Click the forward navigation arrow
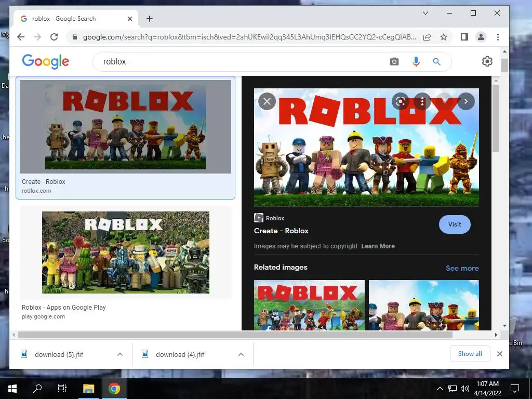 coord(37,37)
